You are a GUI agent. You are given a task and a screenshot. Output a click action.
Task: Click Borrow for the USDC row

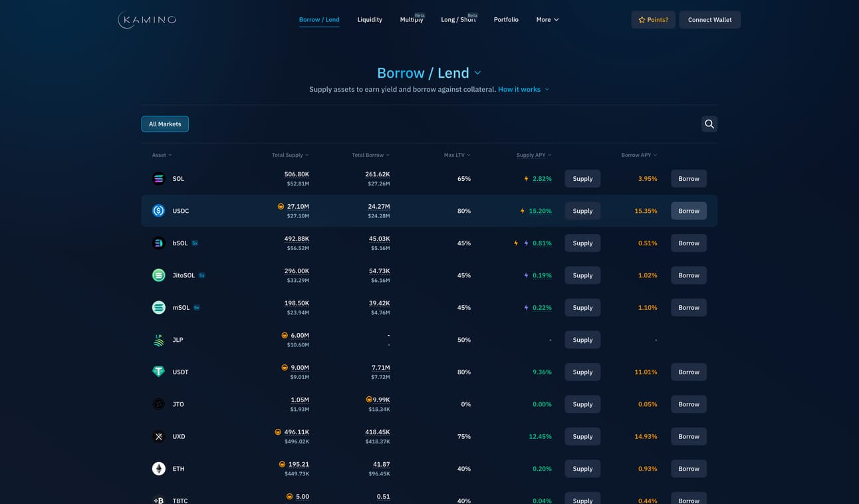pos(689,211)
